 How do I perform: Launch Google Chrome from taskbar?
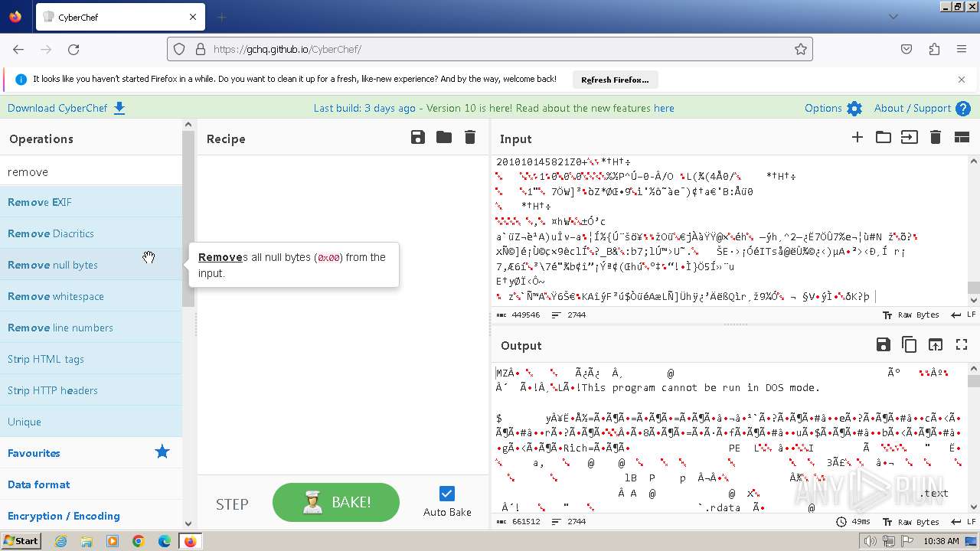[139, 541]
